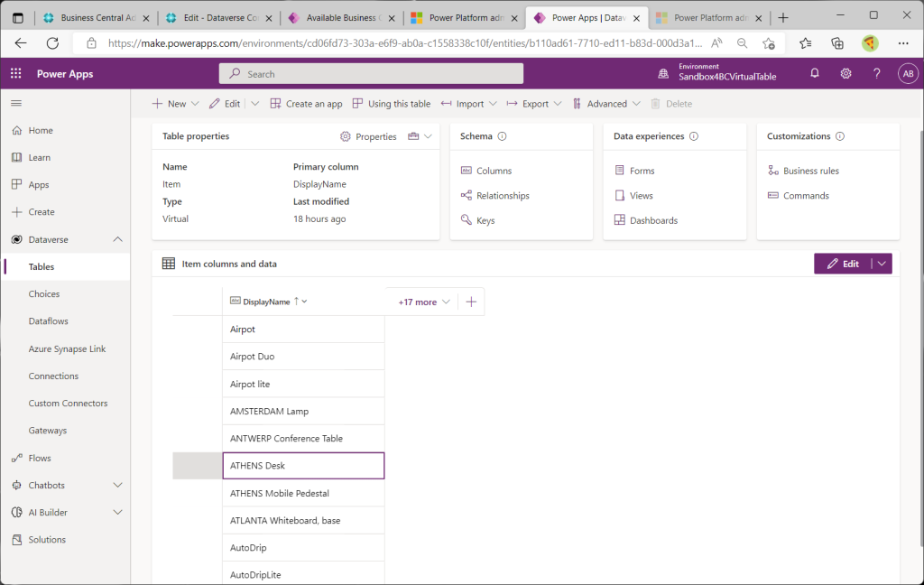Expand the New dropdown in command bar
The height and width of the screenshot is (585, 924).
click(195, 104)
